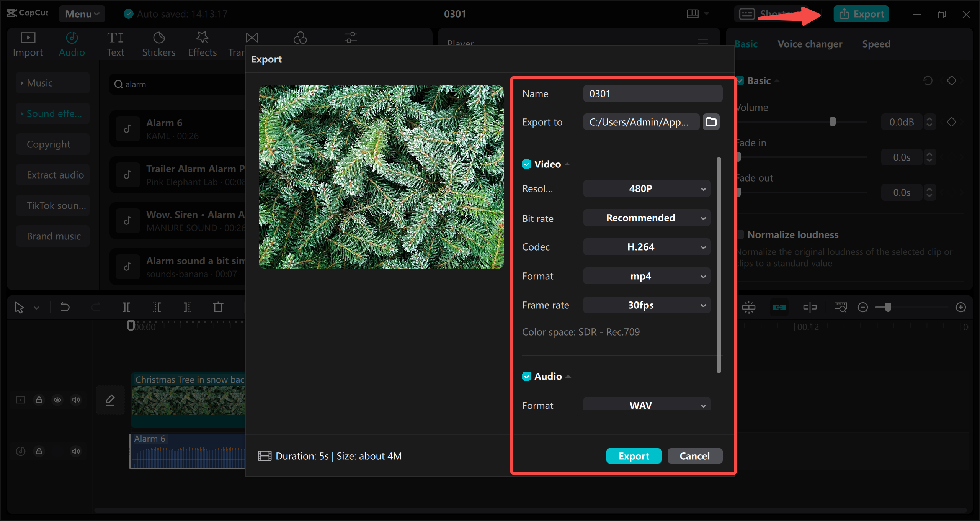Undo the last action
The height and width of the screenshot is (521, 980).
[64, 307]
